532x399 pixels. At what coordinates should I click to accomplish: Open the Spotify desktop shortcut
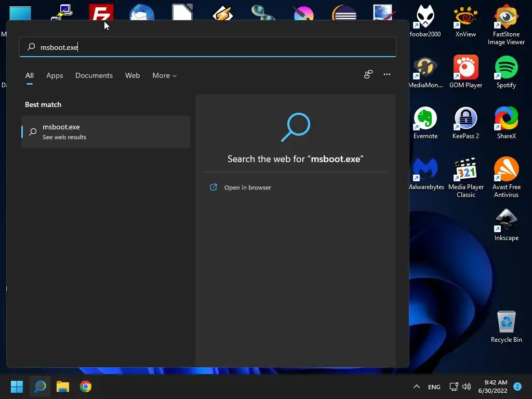(x=506, y=72)
